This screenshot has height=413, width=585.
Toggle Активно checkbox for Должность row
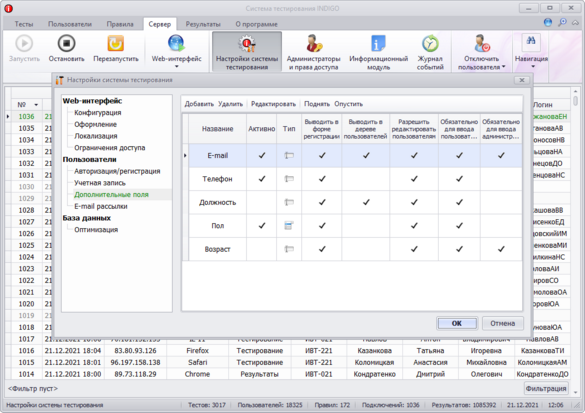tap(262, 202)
